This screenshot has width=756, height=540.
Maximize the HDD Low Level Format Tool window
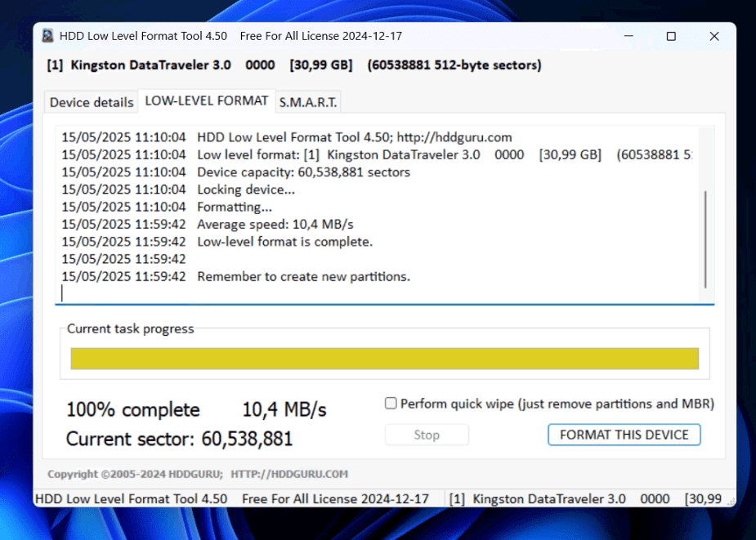[671, 36]
